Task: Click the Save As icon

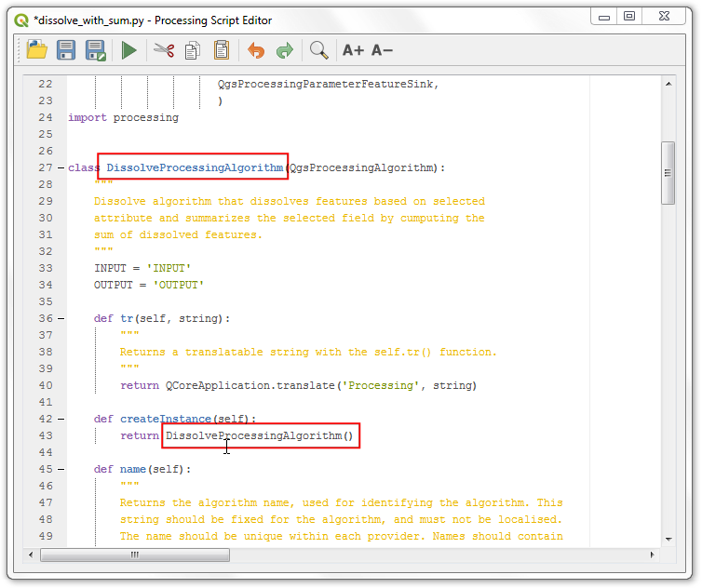Action: (95, 50)
